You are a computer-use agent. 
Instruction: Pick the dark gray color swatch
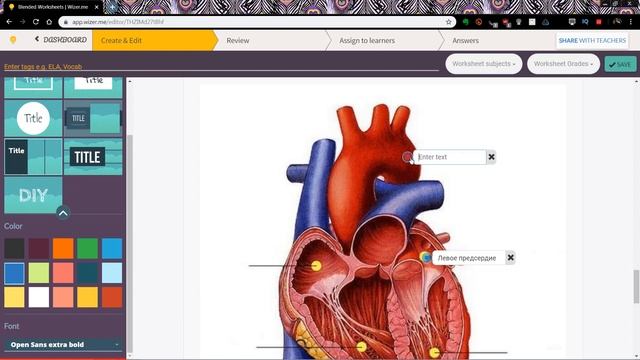(x=14, y=248)
